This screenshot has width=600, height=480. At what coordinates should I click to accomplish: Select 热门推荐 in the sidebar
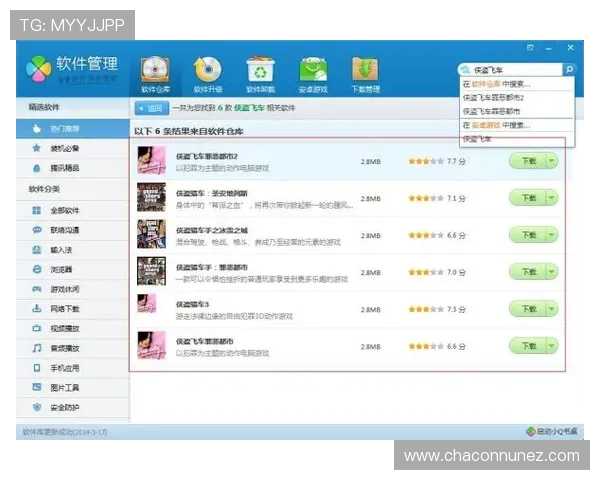point(73,129)
